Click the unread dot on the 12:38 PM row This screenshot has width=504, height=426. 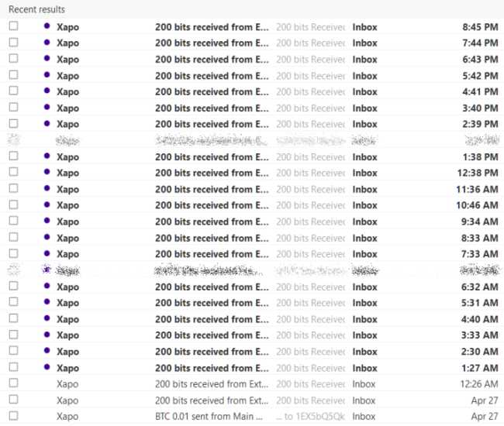(47, 172)
